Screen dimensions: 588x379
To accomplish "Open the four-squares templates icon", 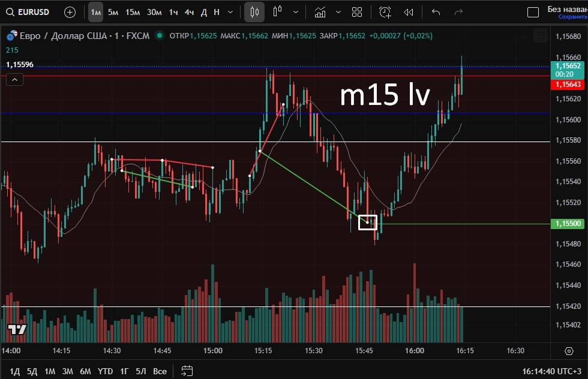I will 357,12.
